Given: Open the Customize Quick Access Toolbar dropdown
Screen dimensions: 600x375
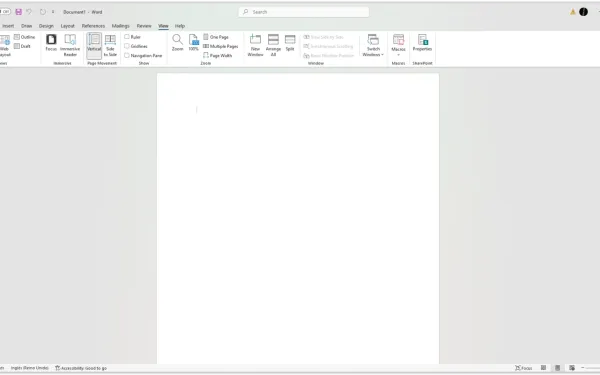Looking at the screenshot, I should pos(53,12).
